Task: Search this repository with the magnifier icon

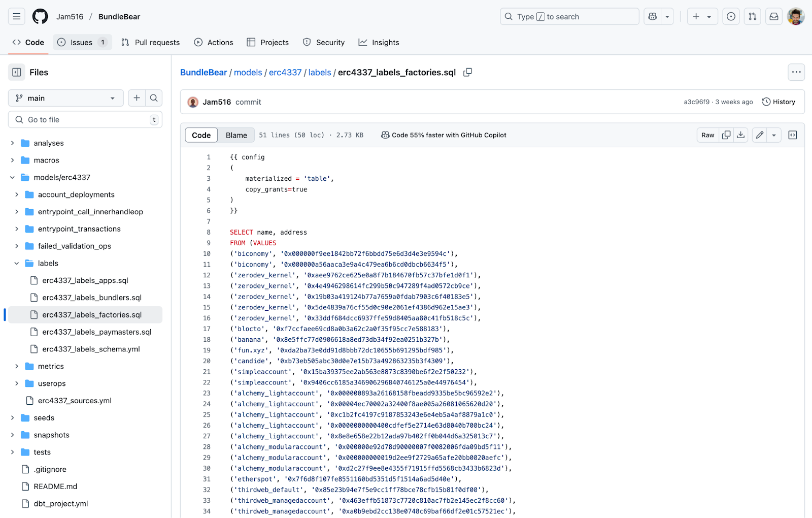Action: [154, 98]
